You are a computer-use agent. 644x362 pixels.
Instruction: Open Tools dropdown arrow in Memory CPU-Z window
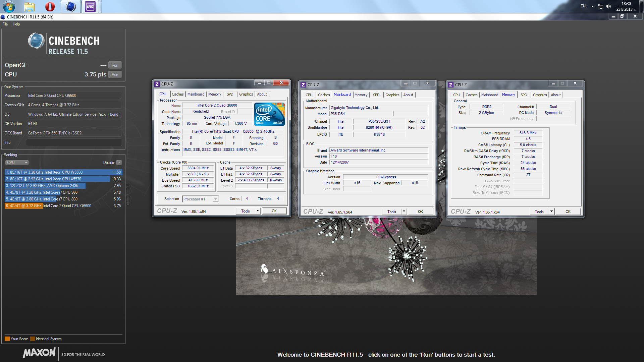552,212
